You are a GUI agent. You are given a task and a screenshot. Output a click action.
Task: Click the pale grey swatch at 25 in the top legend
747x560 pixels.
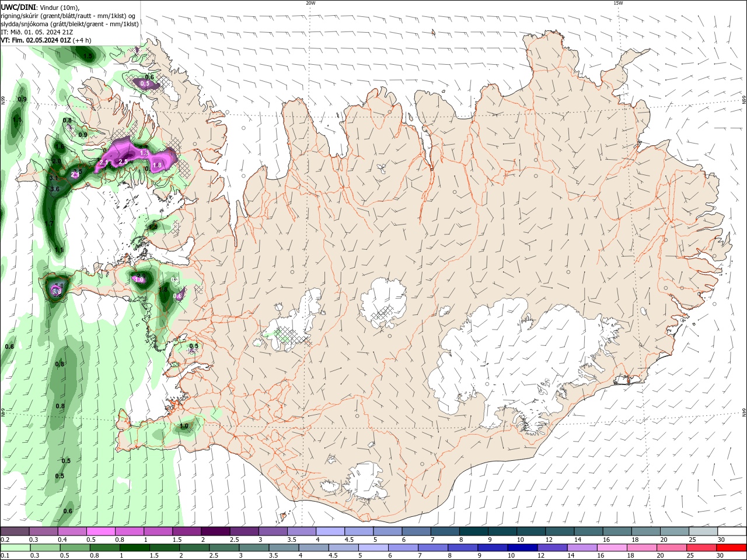(x=703, y=531)
